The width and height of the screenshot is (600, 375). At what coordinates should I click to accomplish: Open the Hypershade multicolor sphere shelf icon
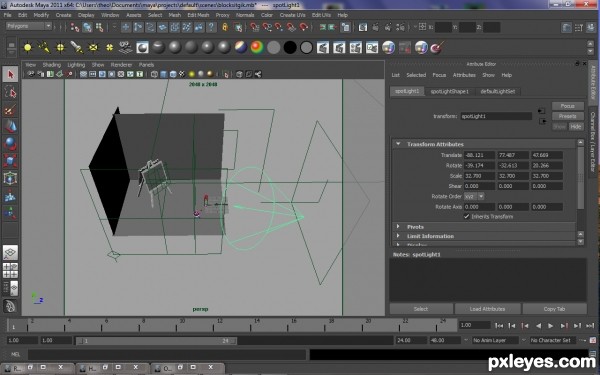[388, 47]
